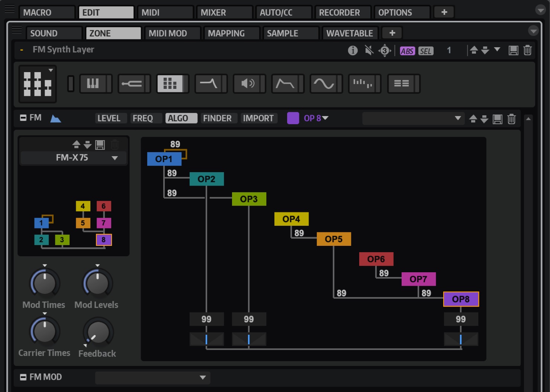Open the FM MOD preset dropdown
The height and width of the screenshot is (392, 550).
(x=152, y=377)
